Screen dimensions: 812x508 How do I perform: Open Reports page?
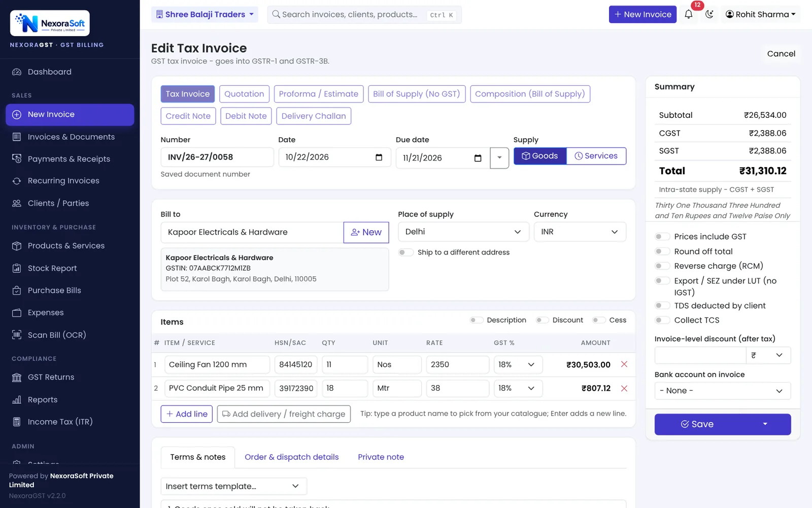[70, 400]
